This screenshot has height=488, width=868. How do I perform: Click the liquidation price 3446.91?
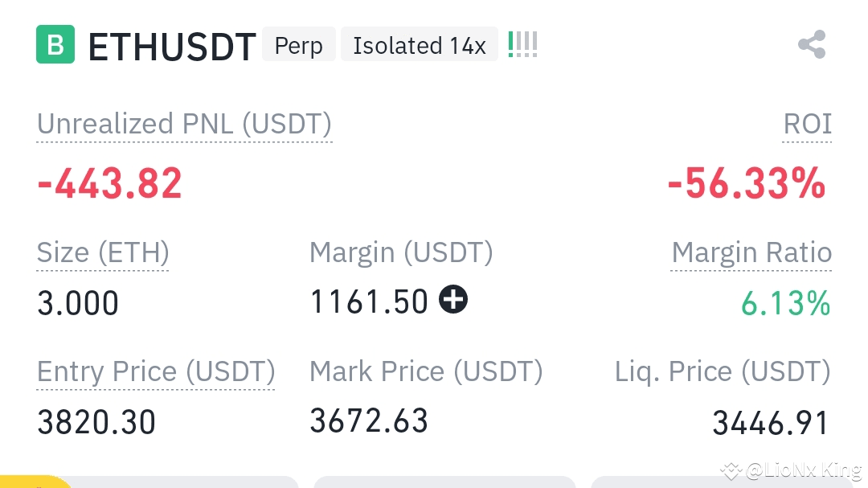click(x=770, y=421)
